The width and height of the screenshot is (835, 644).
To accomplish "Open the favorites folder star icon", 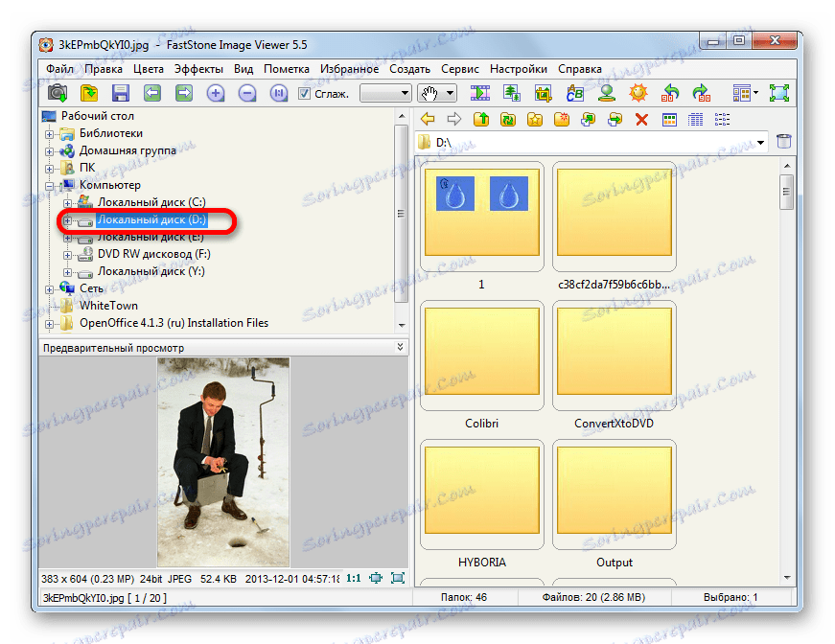I will coord(535,119).
